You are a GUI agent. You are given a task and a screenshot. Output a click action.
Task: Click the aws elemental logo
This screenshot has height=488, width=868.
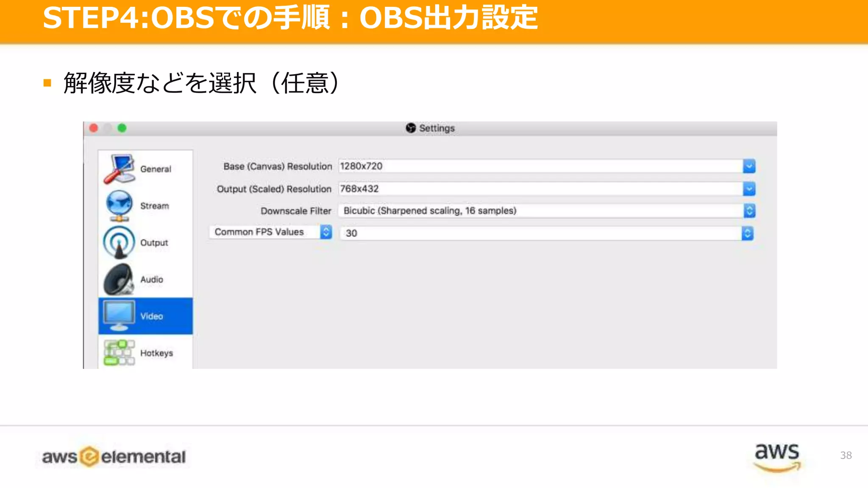coord(114,457)
